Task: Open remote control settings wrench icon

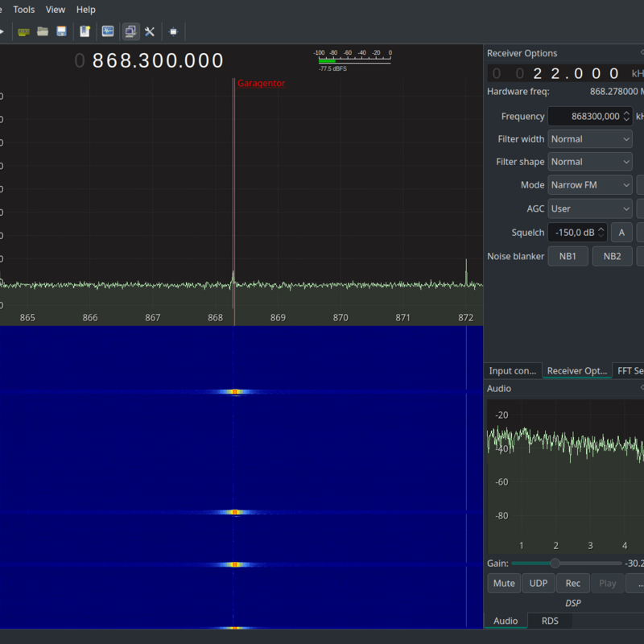Action: click(150, 31)
